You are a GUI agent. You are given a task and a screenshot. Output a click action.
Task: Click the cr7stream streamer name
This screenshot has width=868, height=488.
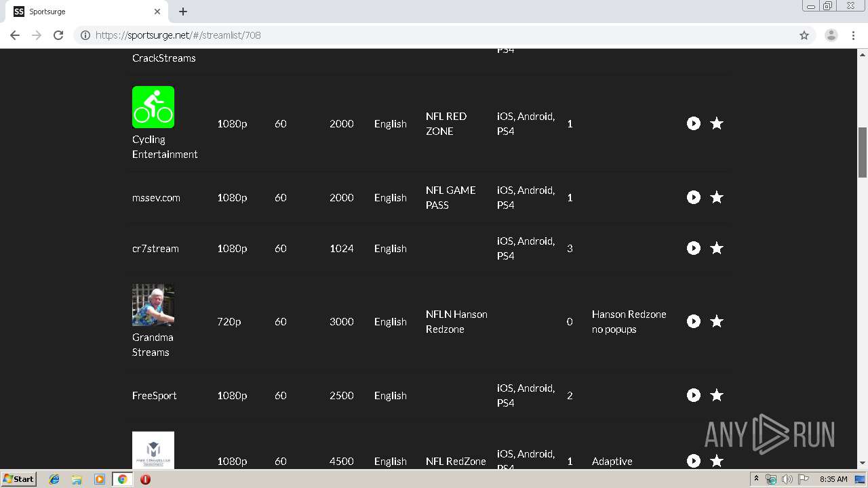pyautogui.click(x=155, y=249)
